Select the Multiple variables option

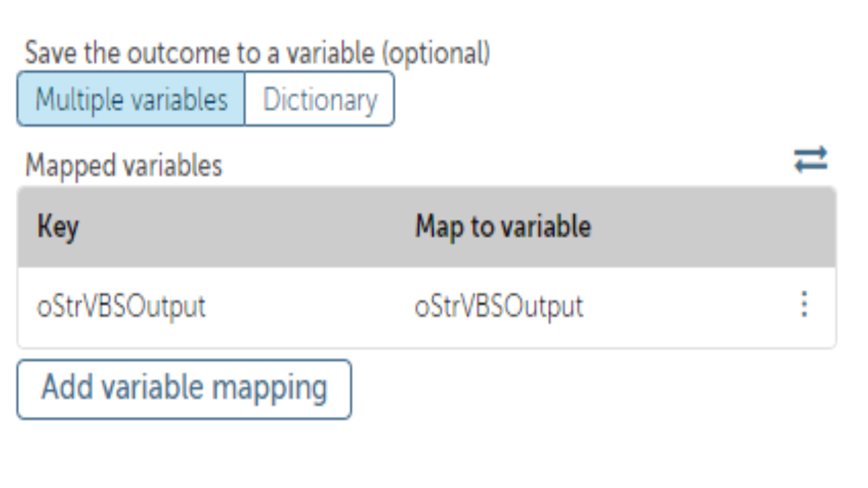click(x=131, y=100)
